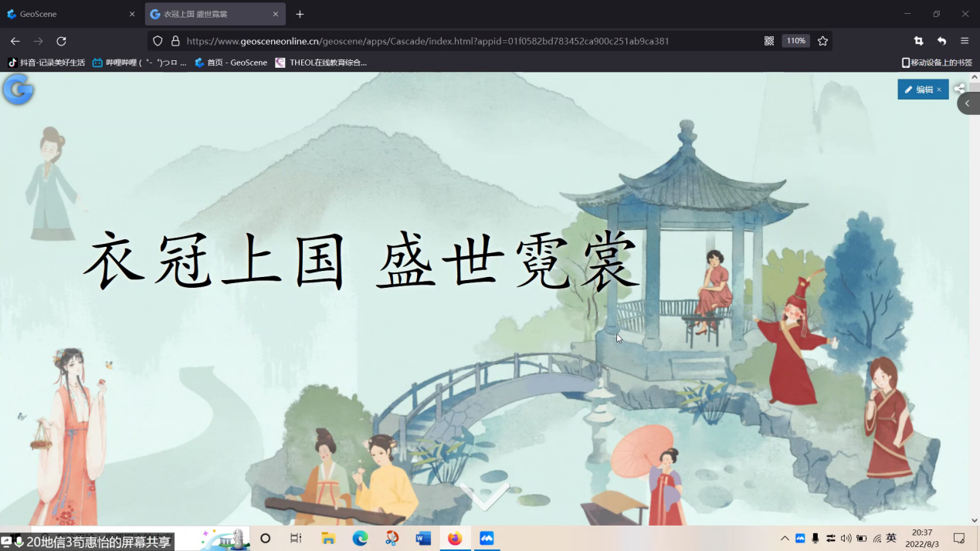
Task: Open the 哔哩哔哩 bookmark link
Action: click(140, 63)
